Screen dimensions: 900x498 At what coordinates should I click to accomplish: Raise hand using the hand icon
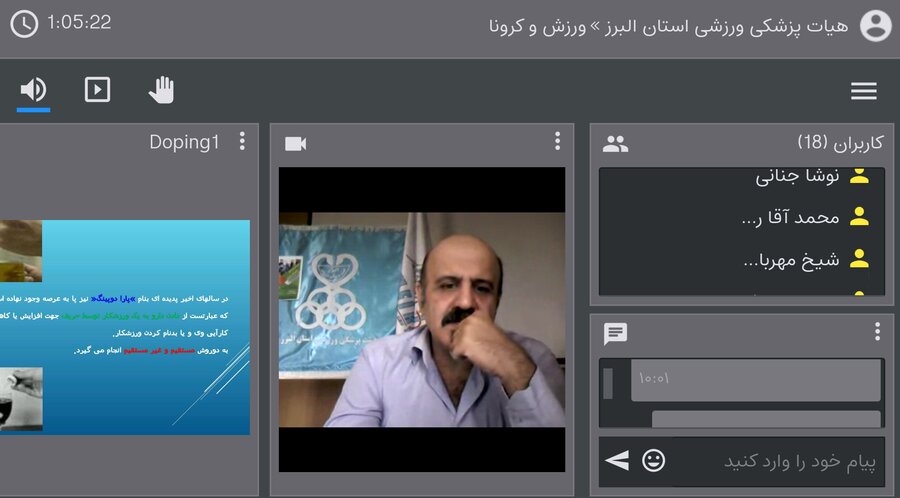coord(161,90)
